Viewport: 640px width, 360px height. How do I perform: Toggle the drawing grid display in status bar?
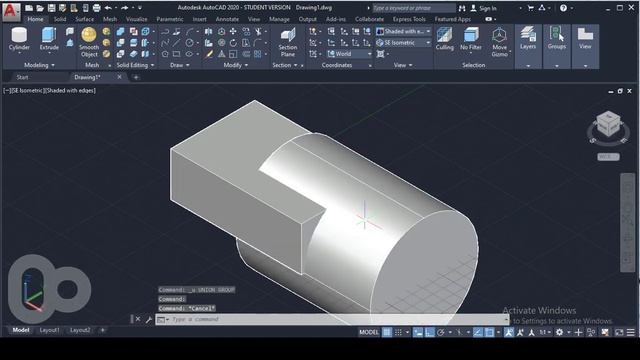click(387, 332)
